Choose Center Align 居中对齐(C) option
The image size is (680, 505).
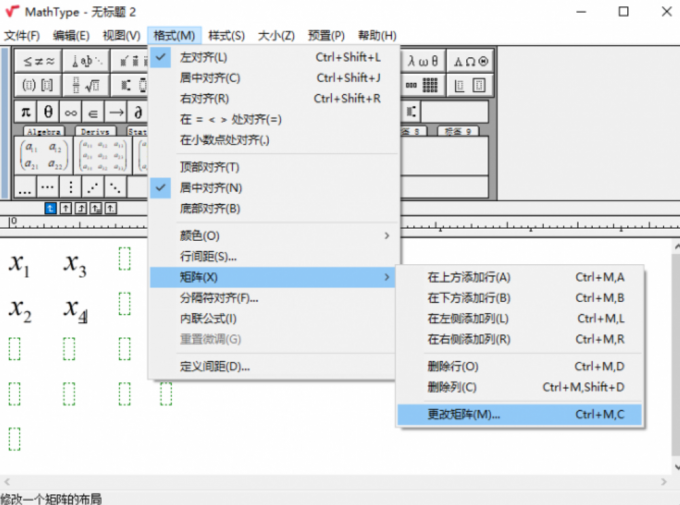[x=272, y=78]
